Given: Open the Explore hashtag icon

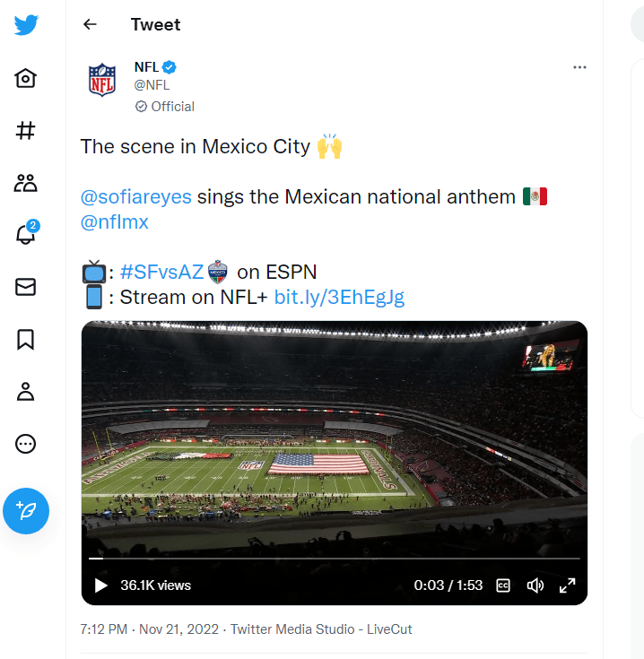Looking at the screenshot, I should [26, 131].
